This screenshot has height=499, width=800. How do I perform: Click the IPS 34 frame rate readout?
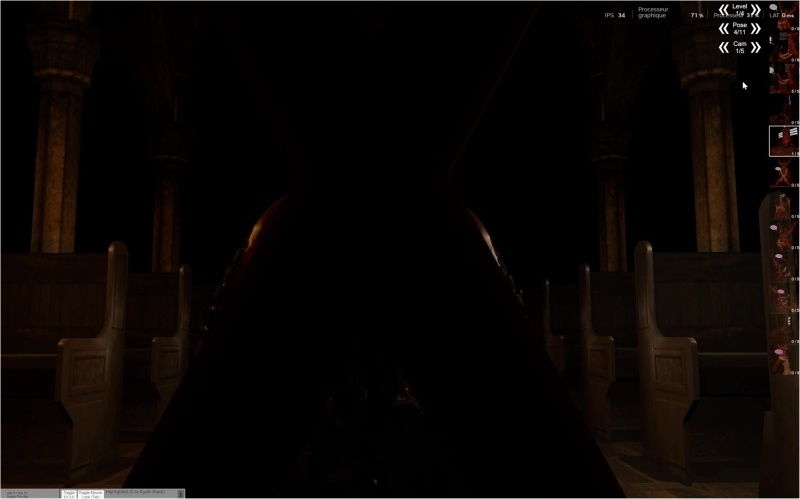[x=615, y=15]
